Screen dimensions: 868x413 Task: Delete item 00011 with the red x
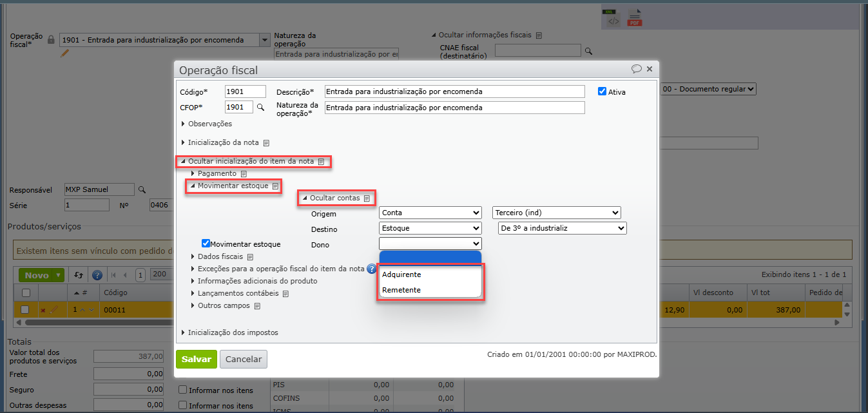43,311
